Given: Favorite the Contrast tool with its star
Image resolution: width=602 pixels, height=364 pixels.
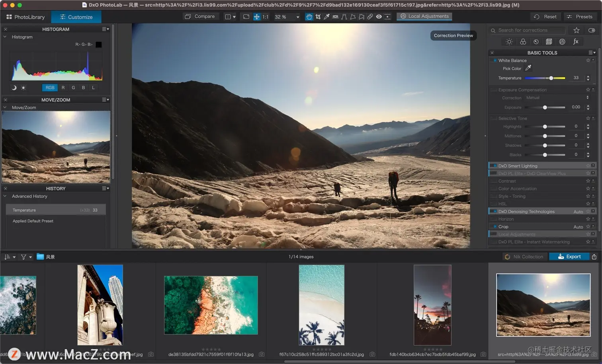Looking at the screenshot, I should [x=588, y=181].
